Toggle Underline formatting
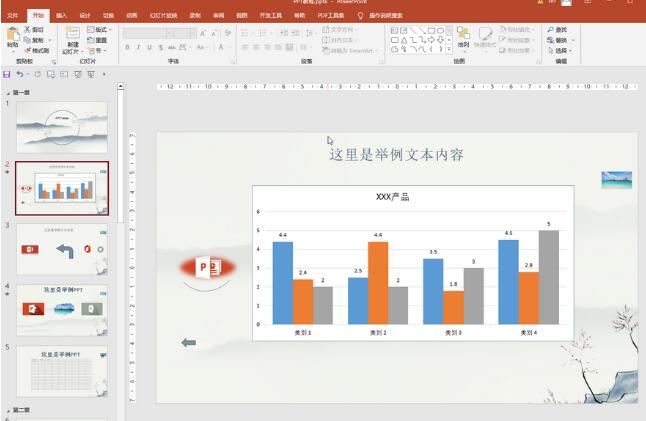This screenshot has height=421, width=646. [150, 47]
